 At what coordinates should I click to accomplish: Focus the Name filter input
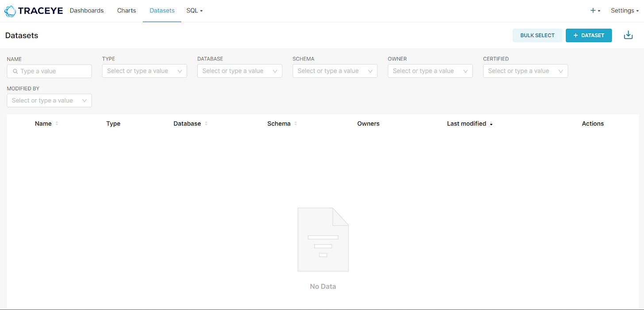tap(49, 71)
